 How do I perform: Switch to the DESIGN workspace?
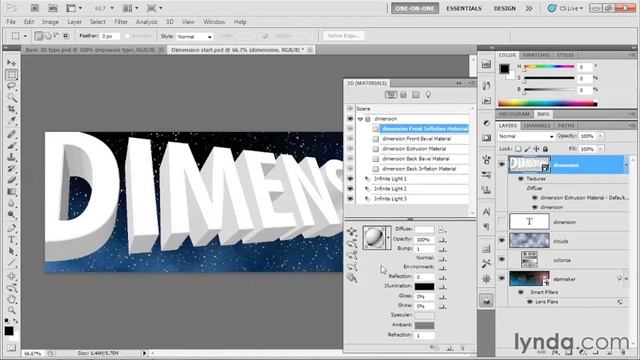[x=505, y=8]
